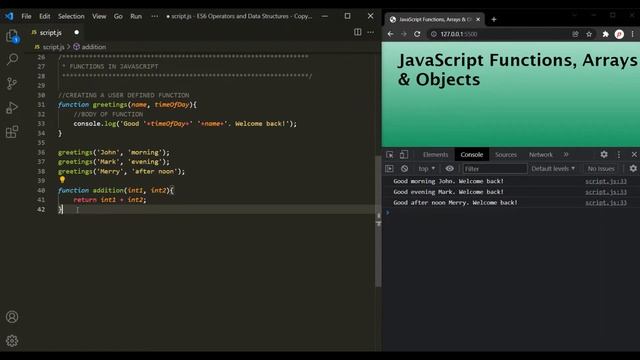The width and height of the screenshot is (640, 360).
Task: Split the editor to the right
Action: coord(358,32)
